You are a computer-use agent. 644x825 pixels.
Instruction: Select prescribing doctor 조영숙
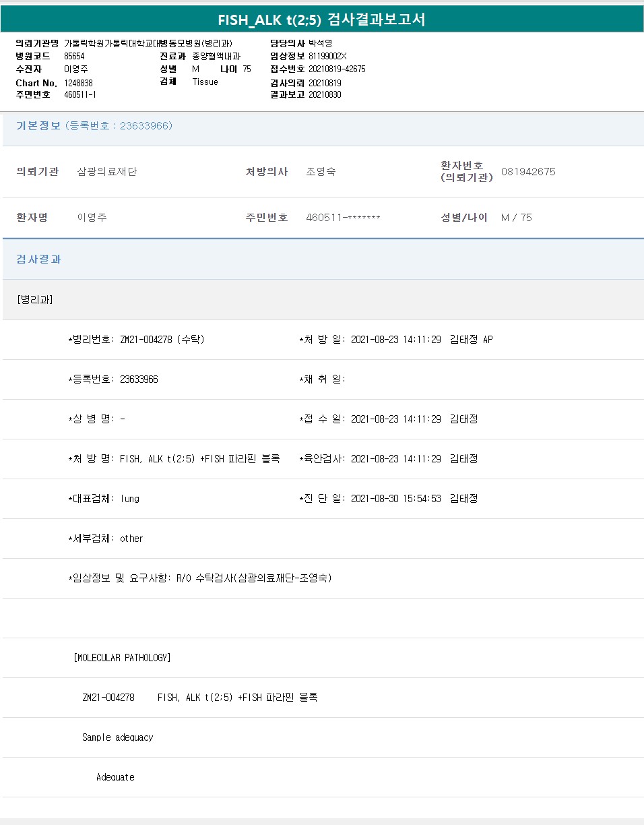point(321,171)
